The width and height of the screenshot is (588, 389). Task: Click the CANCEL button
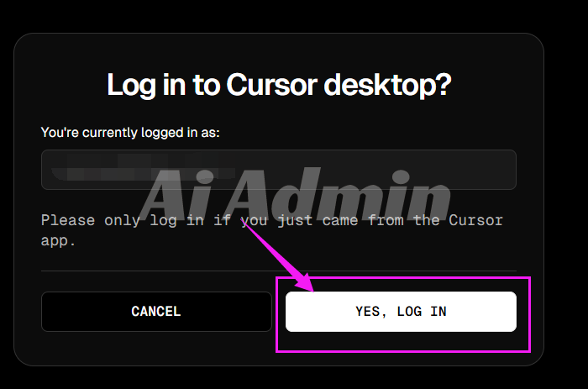pyautogui.click(x=156, y=312)
